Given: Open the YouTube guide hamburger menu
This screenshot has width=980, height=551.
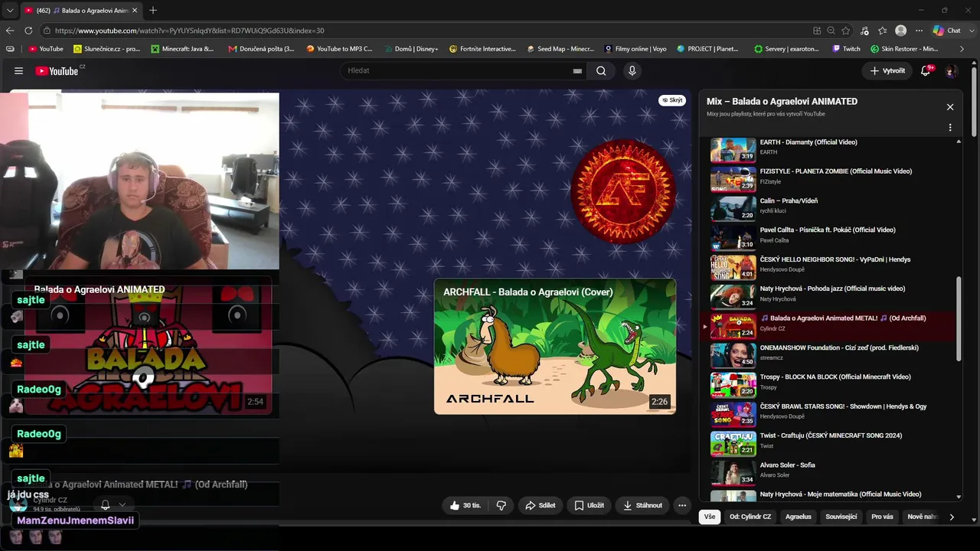Looking at the screenshot, I should click(18, 71).
